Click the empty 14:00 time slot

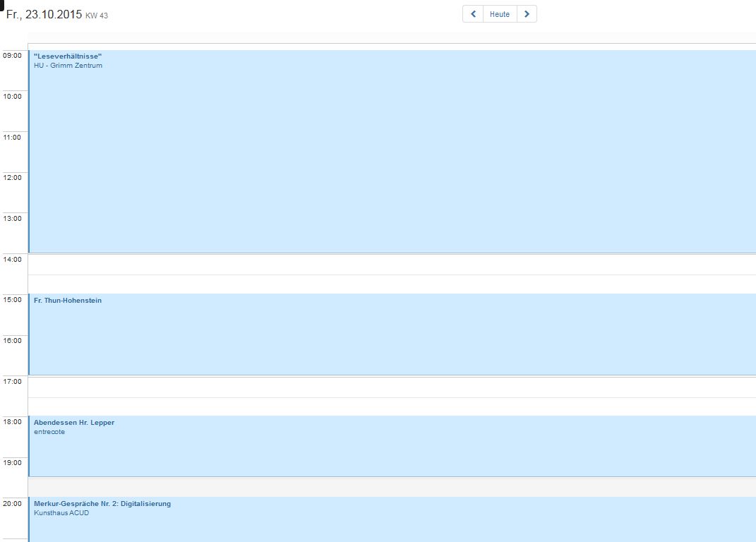[392, 265]
